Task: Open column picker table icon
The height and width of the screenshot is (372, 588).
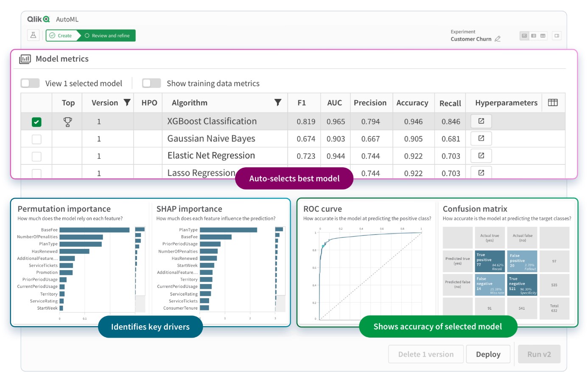Action: click(x=553, y=103)
